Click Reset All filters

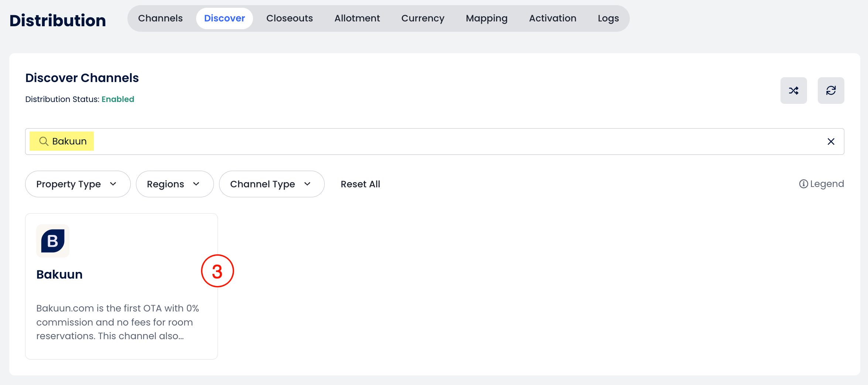coord(360,184)
